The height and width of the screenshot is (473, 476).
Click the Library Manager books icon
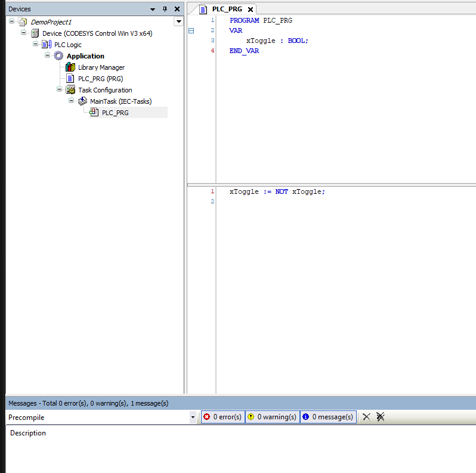coord(70,67)
